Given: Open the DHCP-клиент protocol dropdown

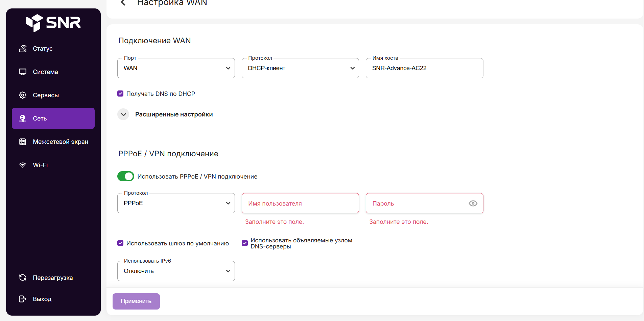Looking at the screenshot, I should coord(300,68).
